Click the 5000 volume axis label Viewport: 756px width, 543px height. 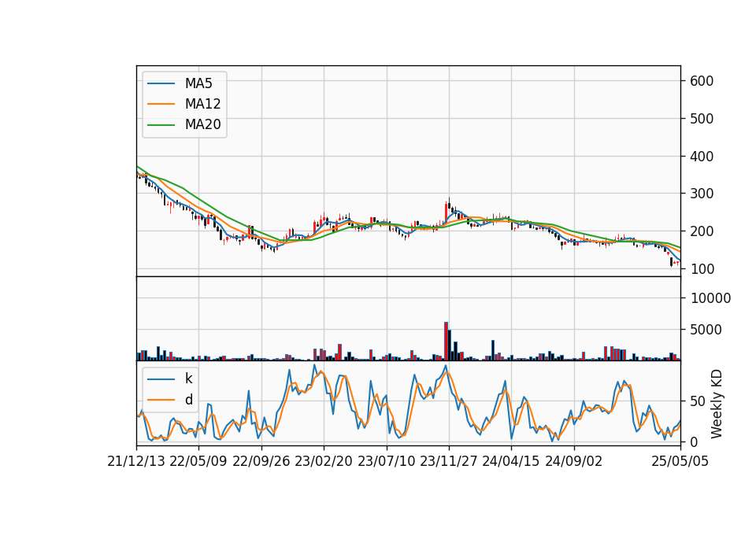706,330
